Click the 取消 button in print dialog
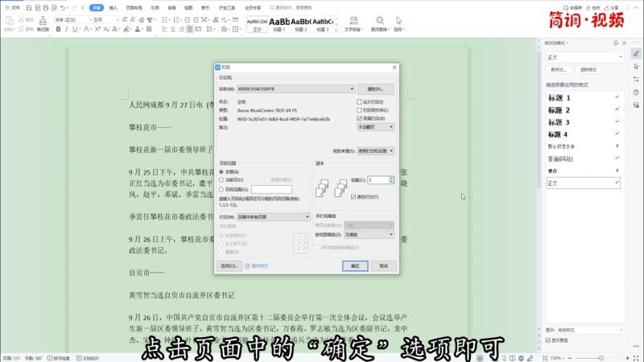Image resolution: width=644 pixels, height=362 pixels. point(383,265)
